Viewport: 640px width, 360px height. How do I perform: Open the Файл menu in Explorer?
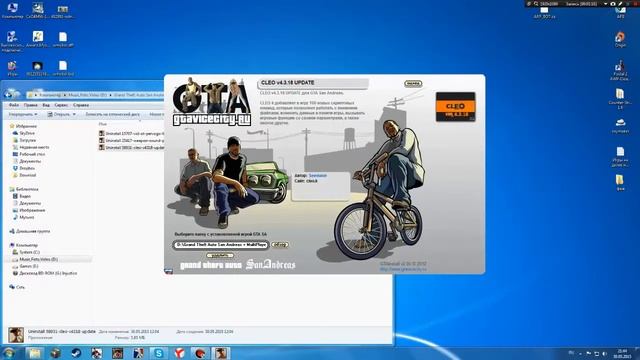point(13,105)
